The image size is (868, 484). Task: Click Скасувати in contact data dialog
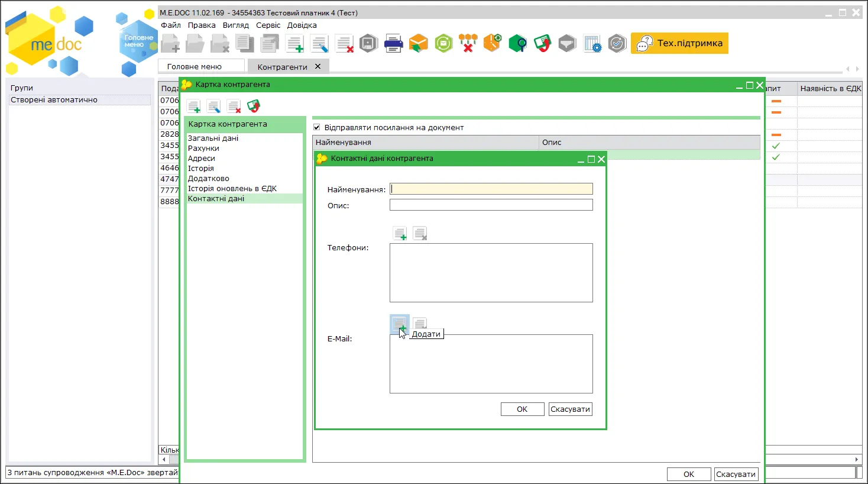(570, 409)
